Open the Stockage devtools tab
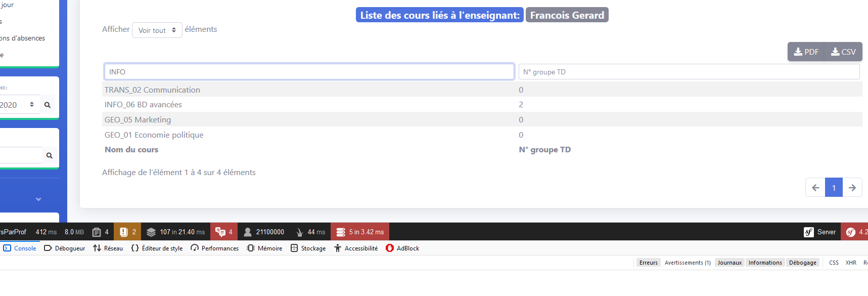868x296 pixels. tap(308, 248)
